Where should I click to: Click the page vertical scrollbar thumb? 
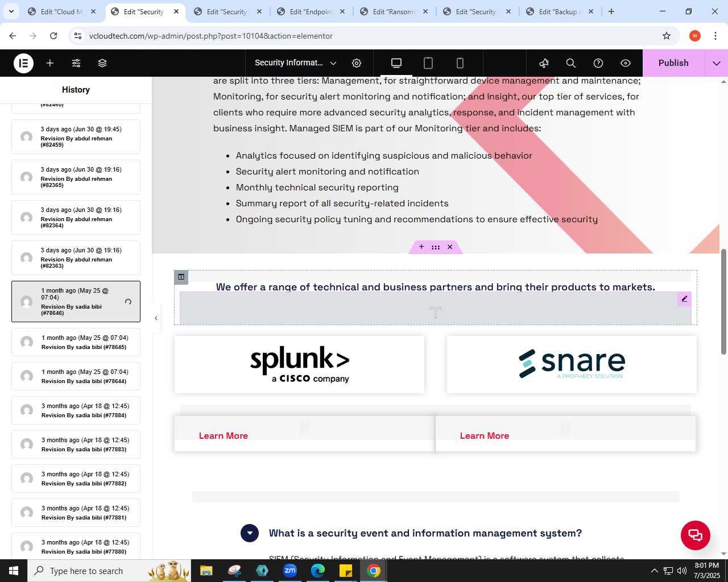click(x=723, y=301)
